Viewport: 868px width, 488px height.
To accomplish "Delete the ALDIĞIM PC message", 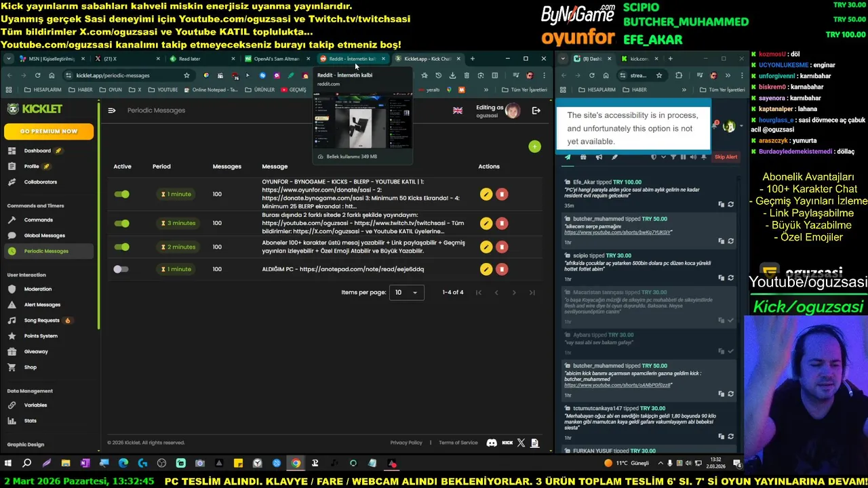I will (502, 269).
